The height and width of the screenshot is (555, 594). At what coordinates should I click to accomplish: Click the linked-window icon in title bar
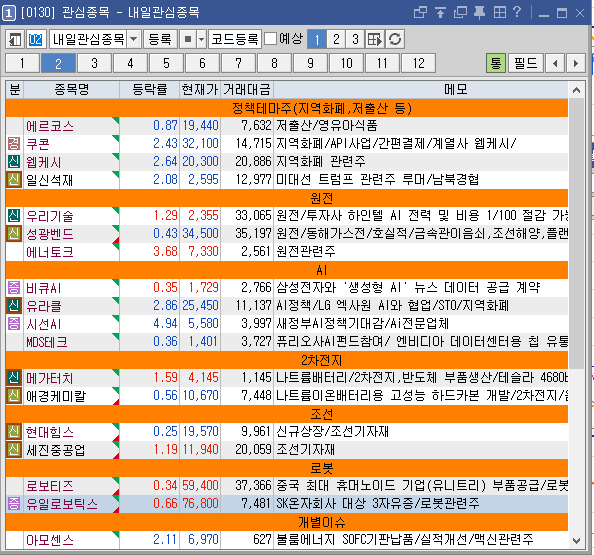[x=420, y=13]
